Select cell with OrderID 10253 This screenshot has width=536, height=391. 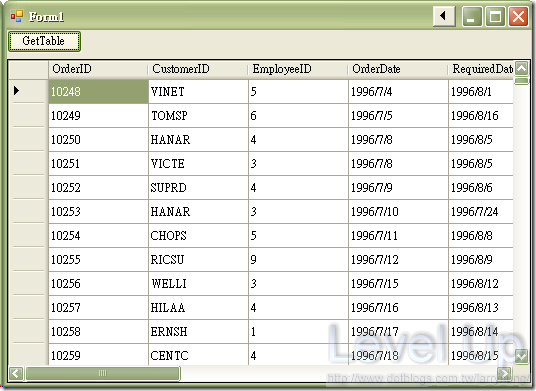[98, 212]
